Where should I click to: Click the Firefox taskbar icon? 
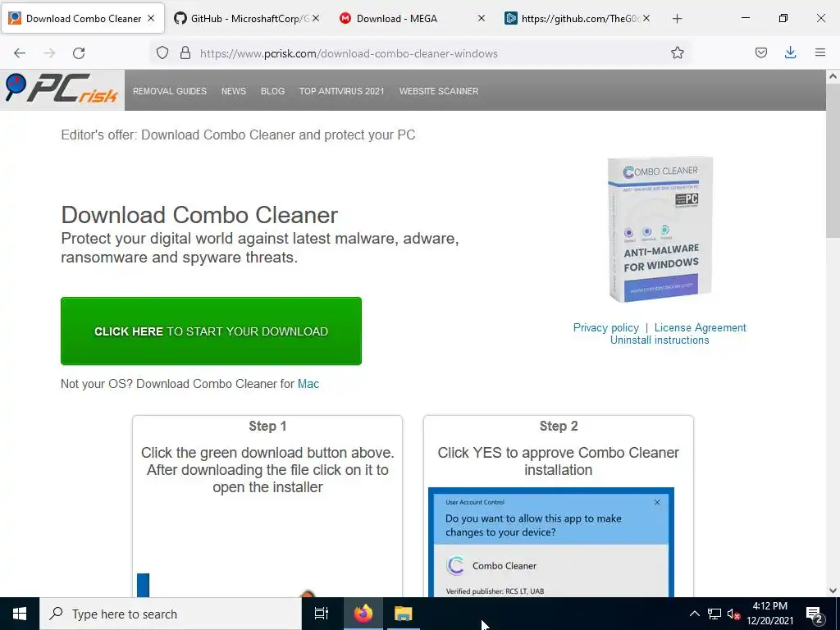[x=363, y=614]
